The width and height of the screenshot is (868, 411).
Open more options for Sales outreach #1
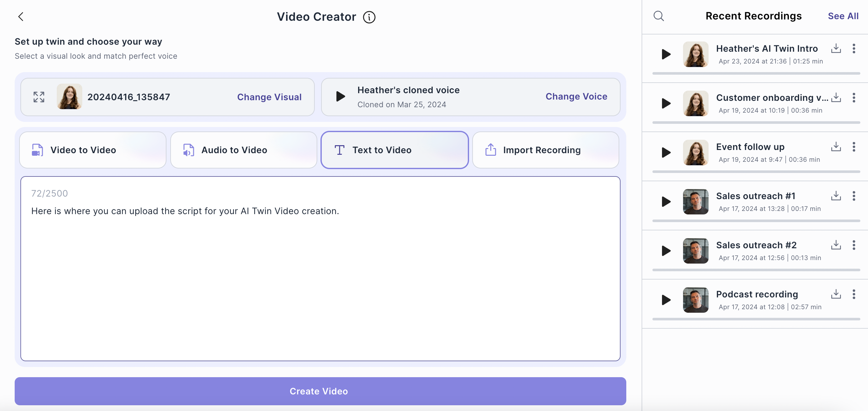point(854,196)
